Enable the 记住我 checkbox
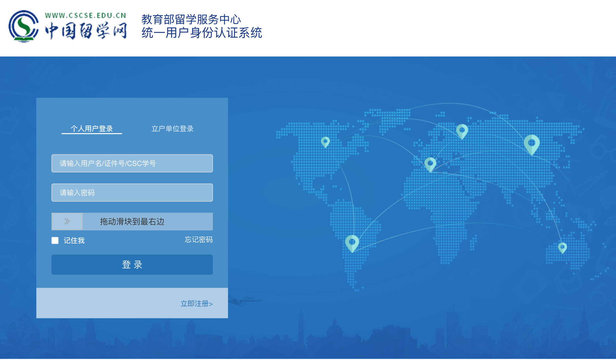Screen dimensions: 616x364 coord(55,240)
